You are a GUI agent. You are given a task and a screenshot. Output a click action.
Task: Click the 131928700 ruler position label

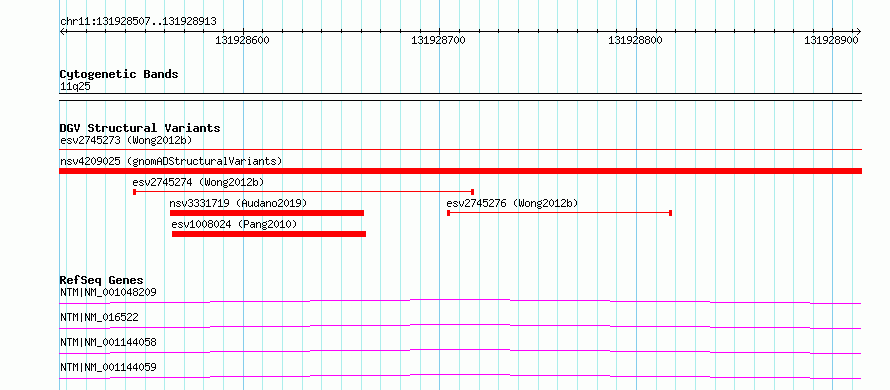(x=438, y=40)
